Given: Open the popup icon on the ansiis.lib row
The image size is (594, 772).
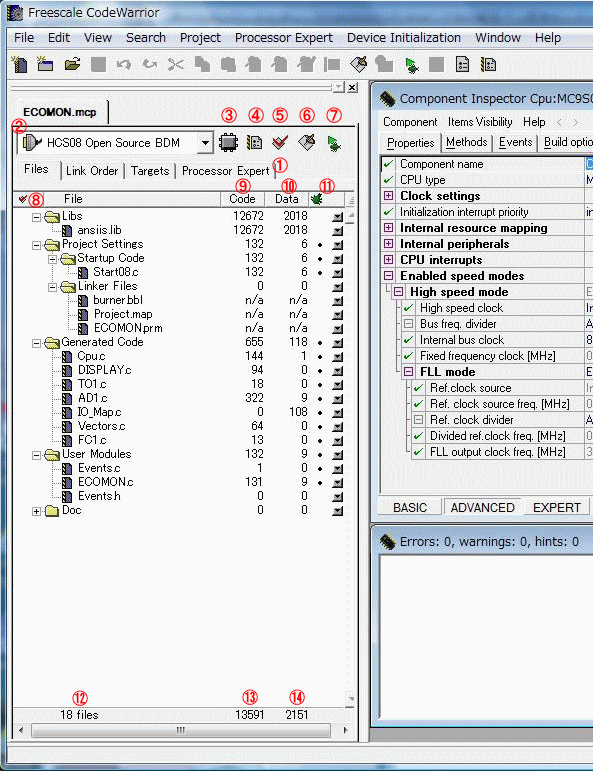Looking at the screenshot, I should click(337, 230).
